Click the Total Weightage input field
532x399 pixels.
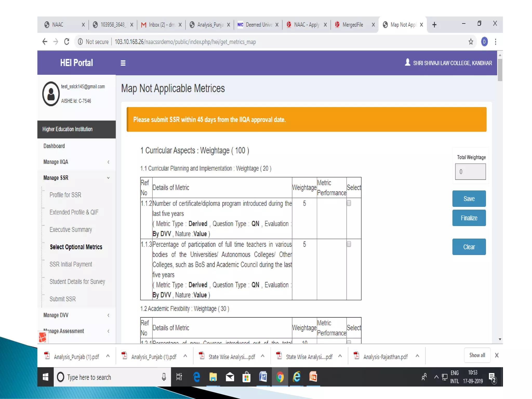470,171
